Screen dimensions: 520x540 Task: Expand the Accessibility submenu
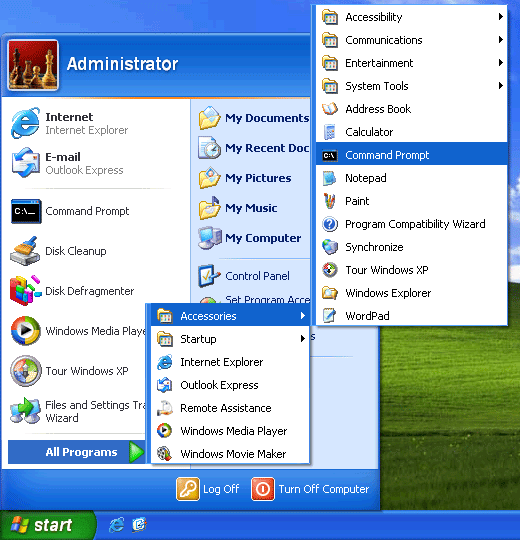pyautogui.click(x=411, y=17)
